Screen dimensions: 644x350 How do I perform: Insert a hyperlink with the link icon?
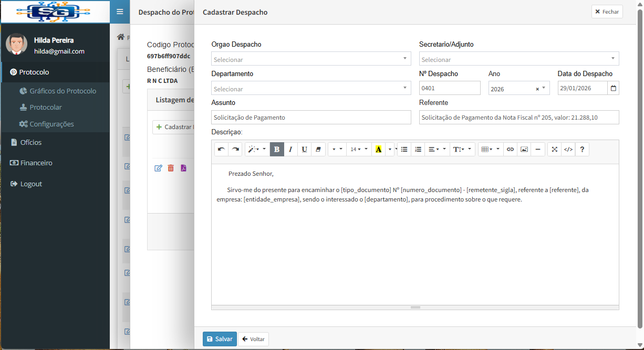[510, 149]
